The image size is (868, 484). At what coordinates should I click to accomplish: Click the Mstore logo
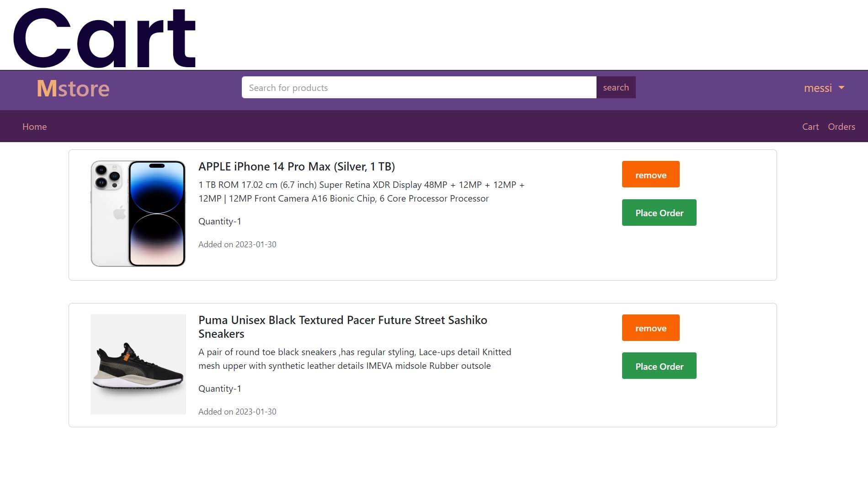pyautogui.click(x=73, y=88)
